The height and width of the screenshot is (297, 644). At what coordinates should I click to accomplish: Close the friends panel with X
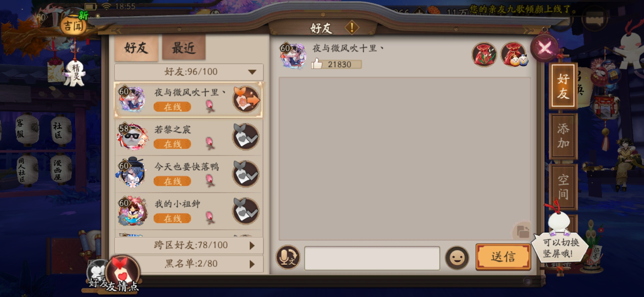pyautogui.click(x=544, y=48)
